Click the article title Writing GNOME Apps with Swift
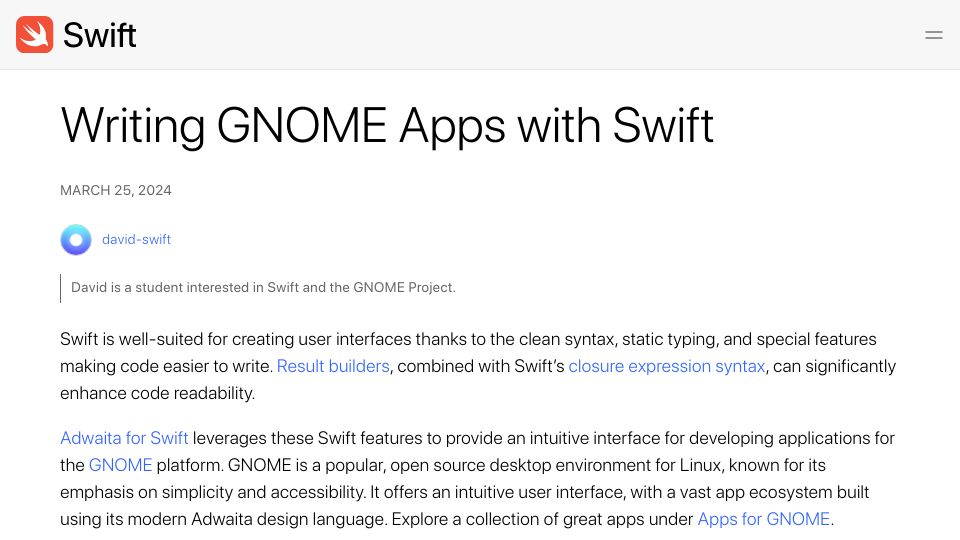 pyautogui.click(x=387, y=126)
